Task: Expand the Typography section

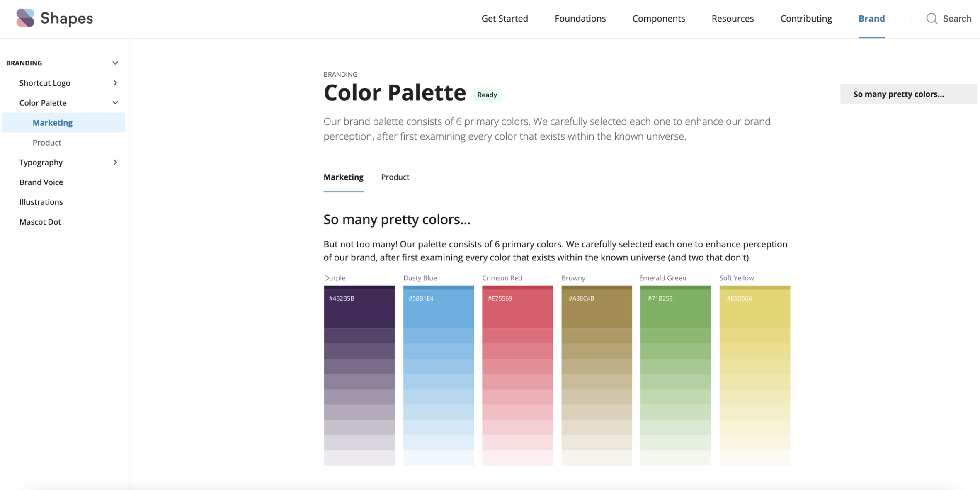Action: pos(115,162)
